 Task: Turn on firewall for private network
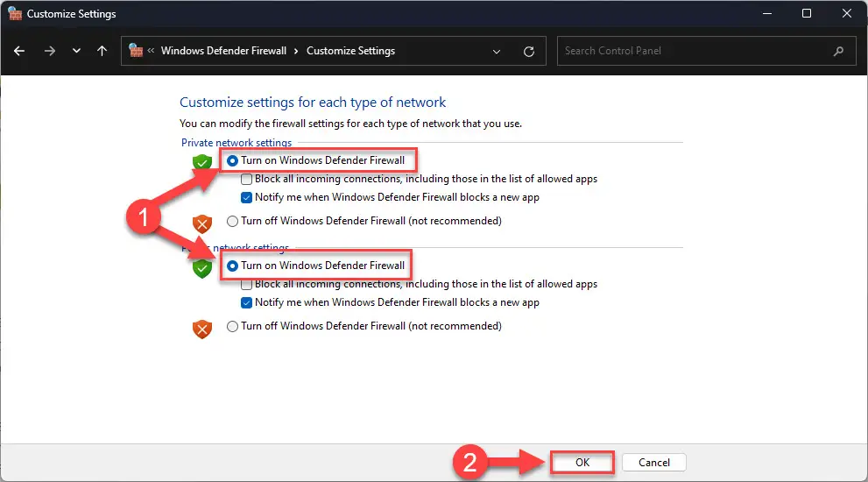coord(232,160)
